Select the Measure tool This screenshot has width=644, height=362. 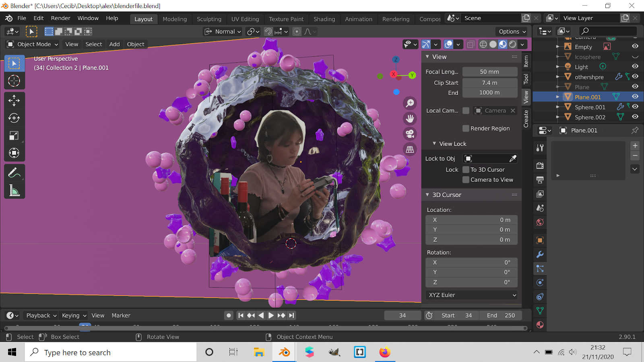coord(14,190)
